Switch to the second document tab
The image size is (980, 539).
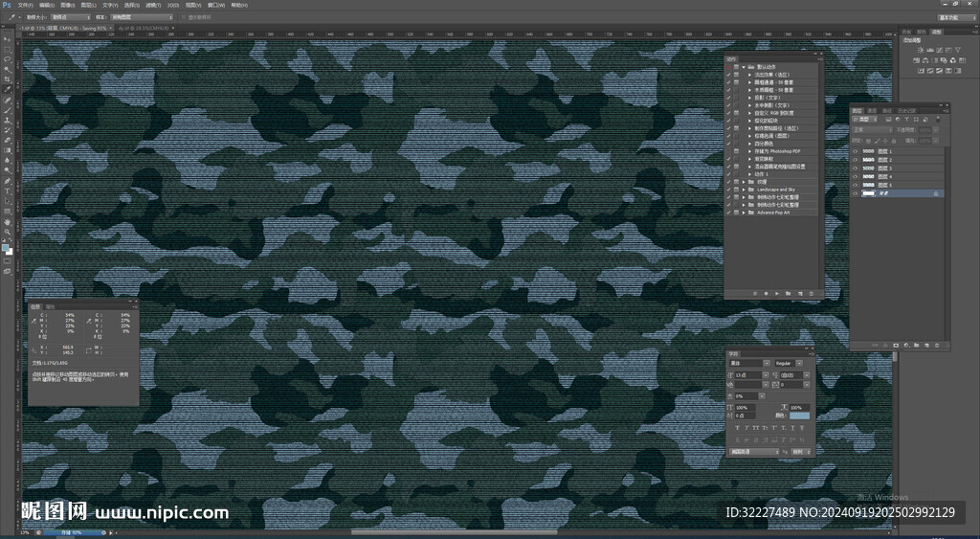coord(145,28)
